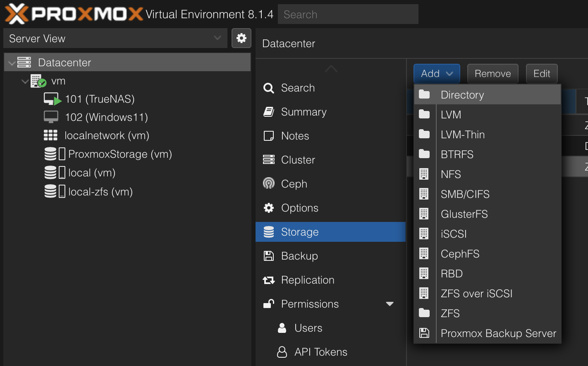Open the Users menu item

(330, 328)
